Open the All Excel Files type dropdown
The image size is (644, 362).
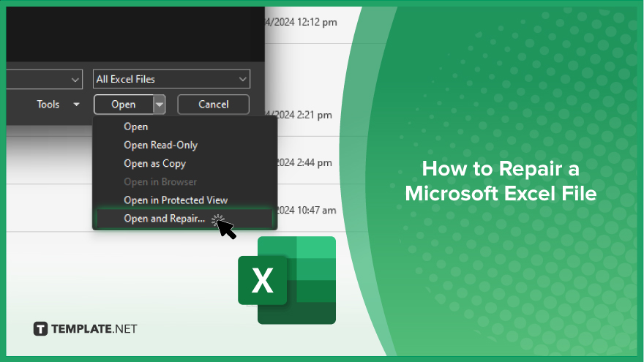pos(172,79)
